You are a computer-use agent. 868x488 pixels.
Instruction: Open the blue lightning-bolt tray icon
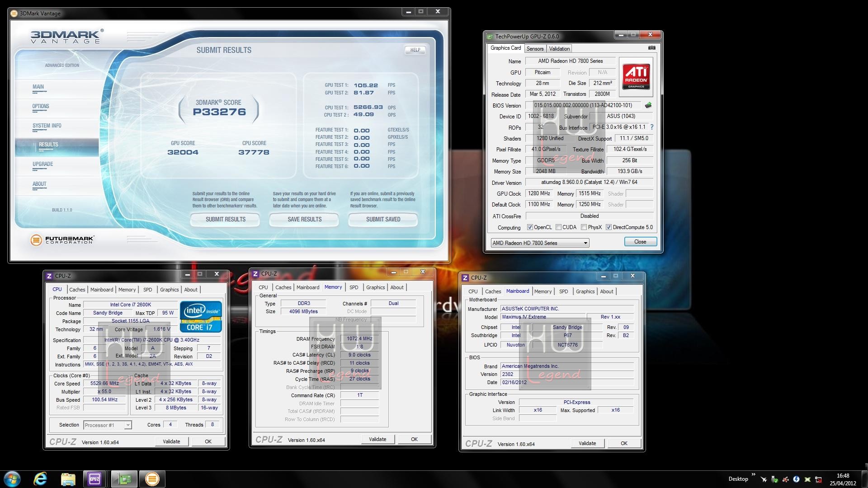coord(797,479)
